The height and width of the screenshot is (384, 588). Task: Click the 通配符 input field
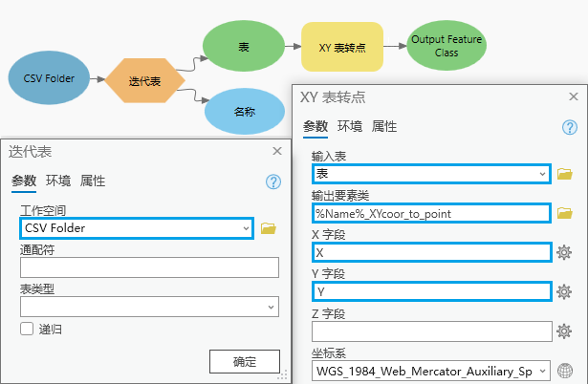[x=148, y=267]
